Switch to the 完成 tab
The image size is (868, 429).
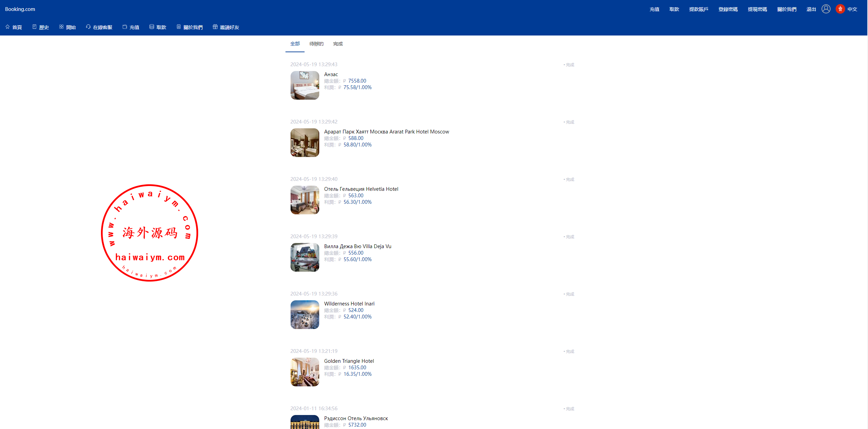(x=338, y=44)
